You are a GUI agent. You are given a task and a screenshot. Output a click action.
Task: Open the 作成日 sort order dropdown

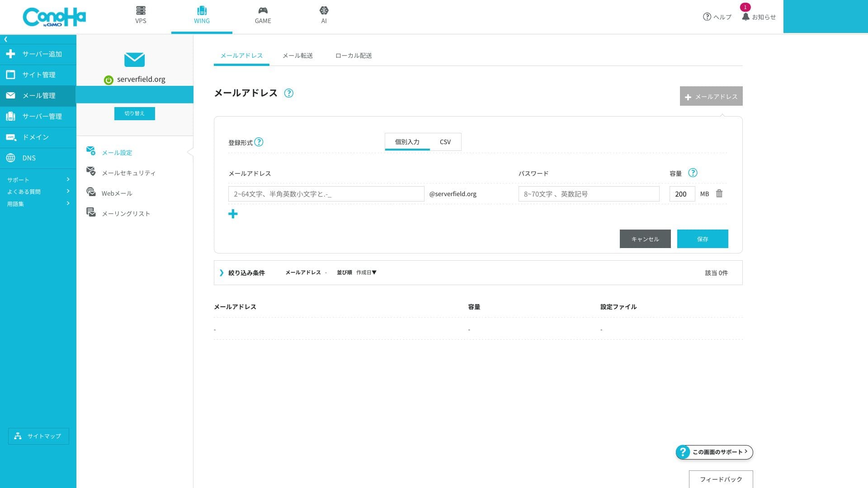[366, 272]
